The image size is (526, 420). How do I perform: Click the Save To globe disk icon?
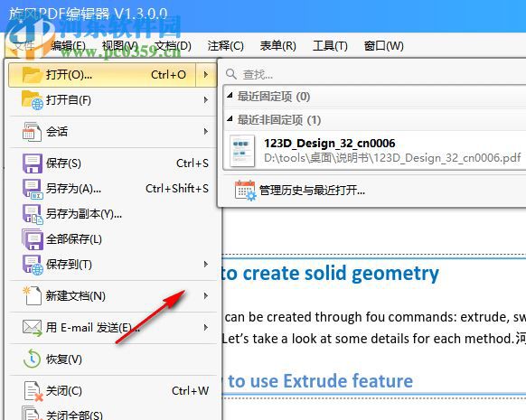(x=33, y=265)
